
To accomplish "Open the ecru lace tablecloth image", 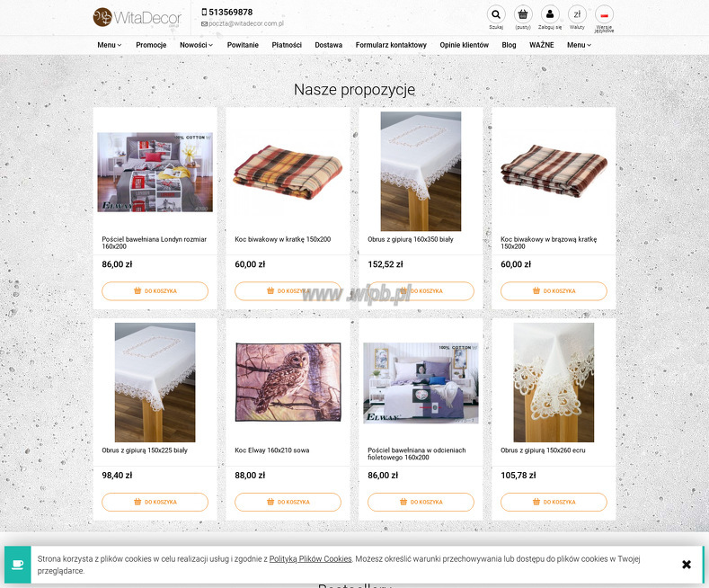I will pos(554,382).
